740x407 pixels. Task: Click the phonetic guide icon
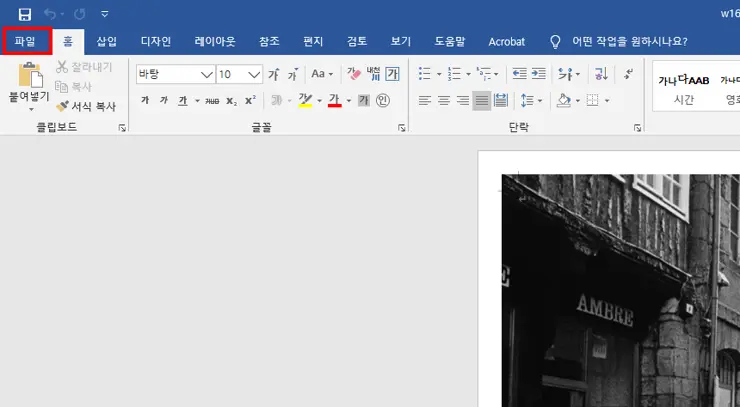373,74
